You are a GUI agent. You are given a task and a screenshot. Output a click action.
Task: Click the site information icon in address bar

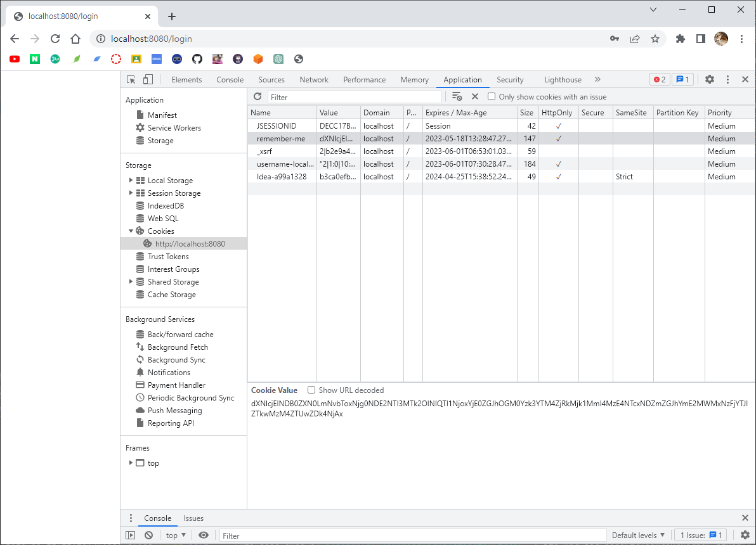click(x=100, y=39)
